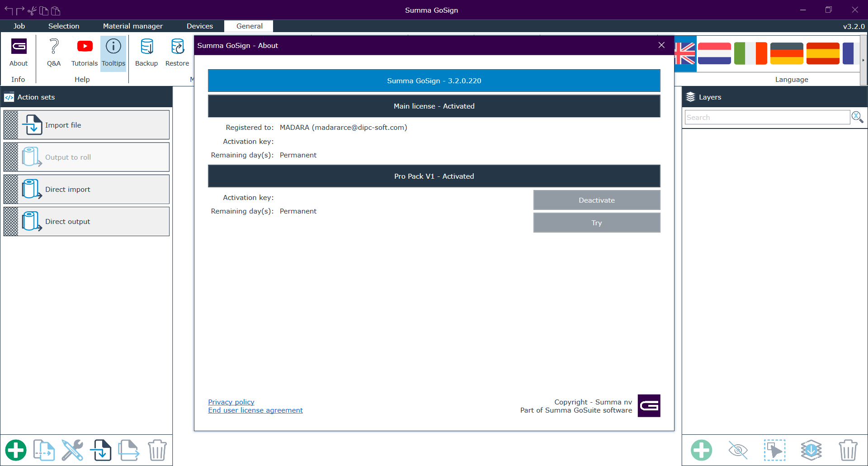
Task: Click the Backup database icon
Action: coord(146,53)
